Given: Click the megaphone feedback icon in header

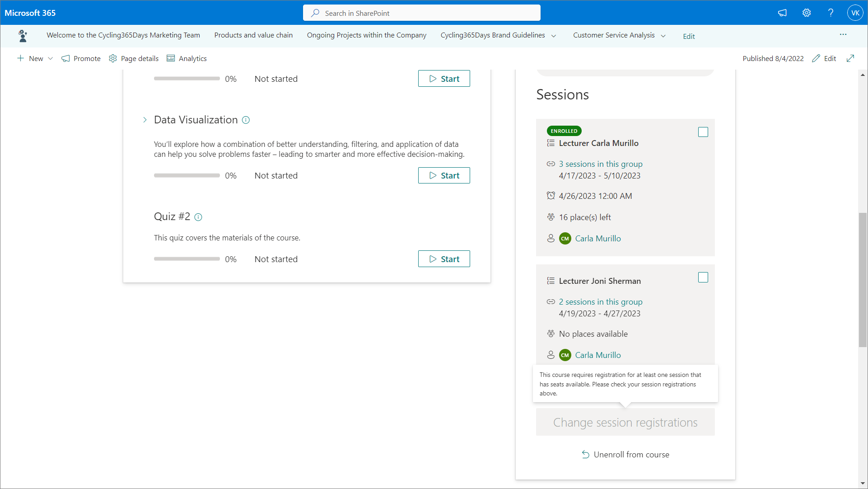Looking at the screenshot, I should (x=782, y=13).
